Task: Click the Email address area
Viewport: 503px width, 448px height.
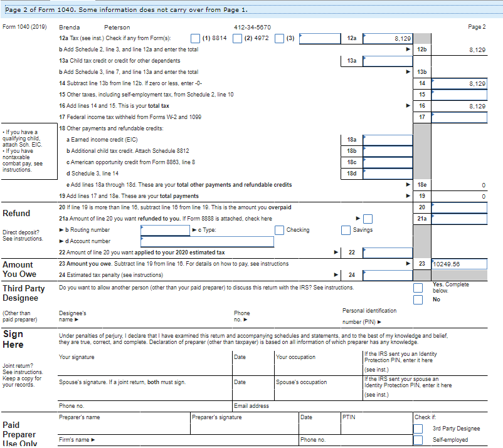Action: tap(360, 407)
